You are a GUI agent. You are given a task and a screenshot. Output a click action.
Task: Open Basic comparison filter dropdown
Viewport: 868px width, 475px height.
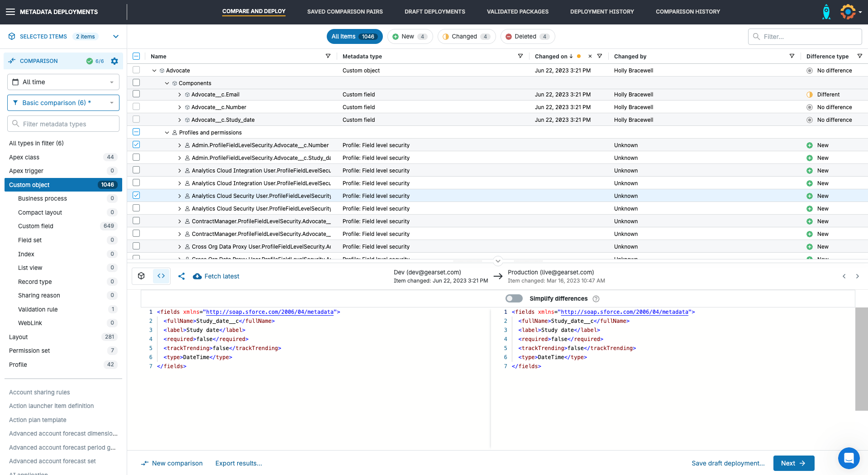click(x=63, y=103)
